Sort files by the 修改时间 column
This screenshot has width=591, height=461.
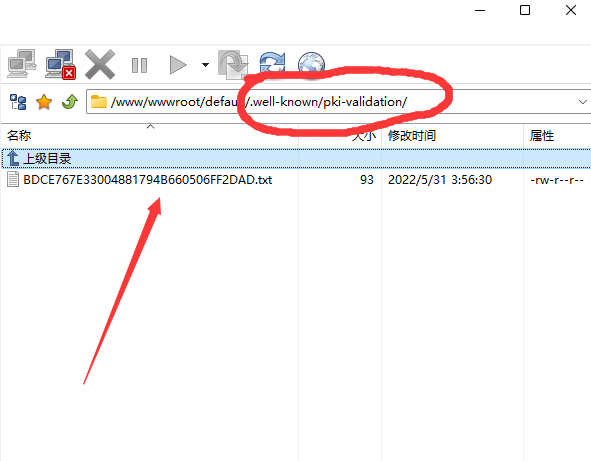452,136
